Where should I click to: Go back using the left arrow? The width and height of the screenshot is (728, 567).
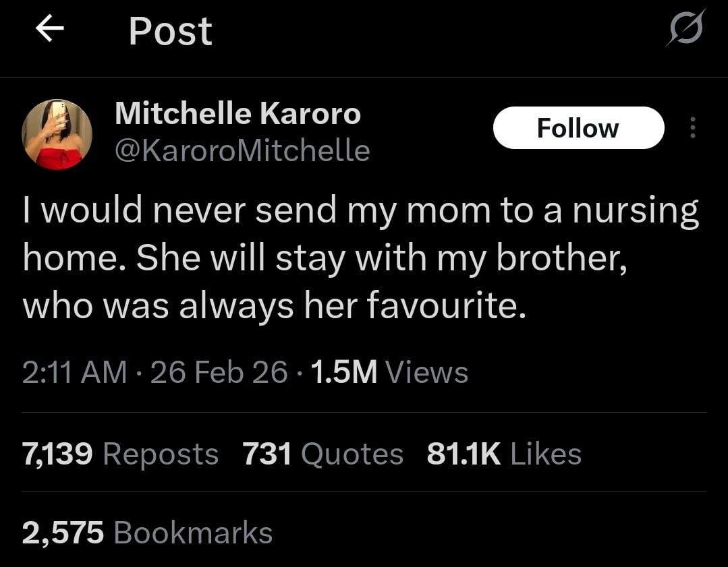(49, 30)
